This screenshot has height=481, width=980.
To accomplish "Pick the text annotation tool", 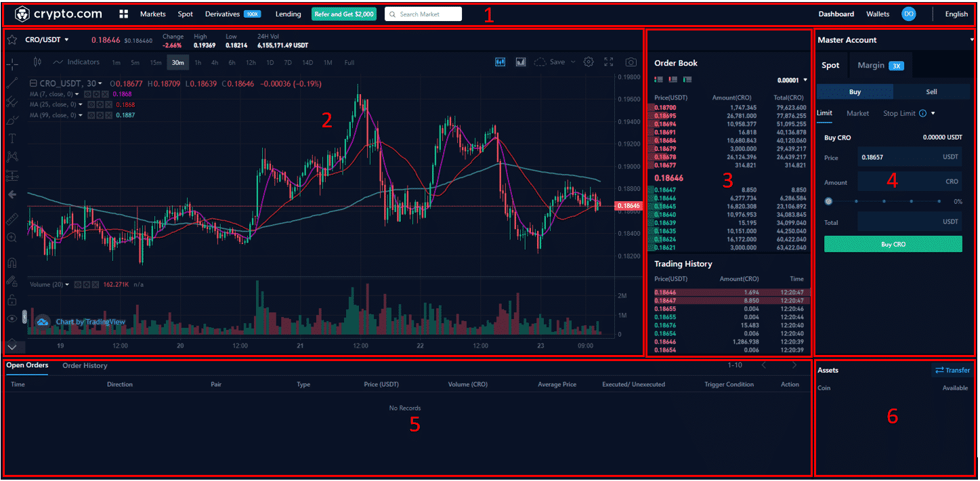I will (x=12, y=138).
